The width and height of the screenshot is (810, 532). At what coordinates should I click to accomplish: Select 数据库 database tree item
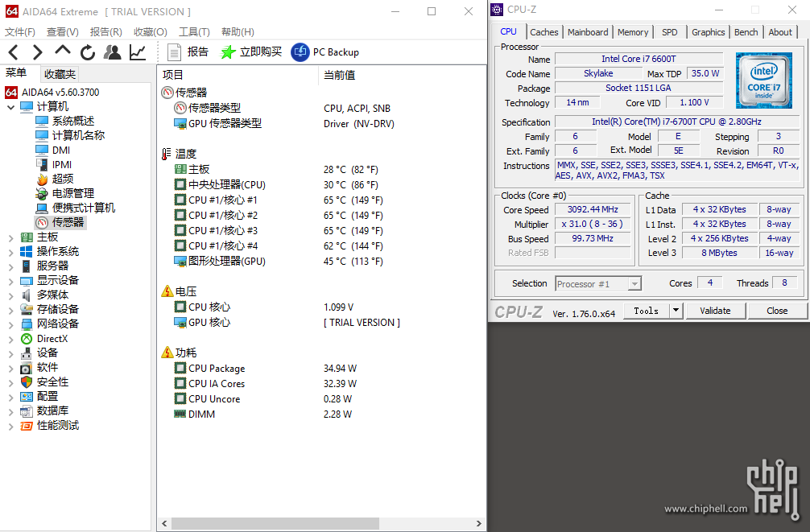coord(44,410)
